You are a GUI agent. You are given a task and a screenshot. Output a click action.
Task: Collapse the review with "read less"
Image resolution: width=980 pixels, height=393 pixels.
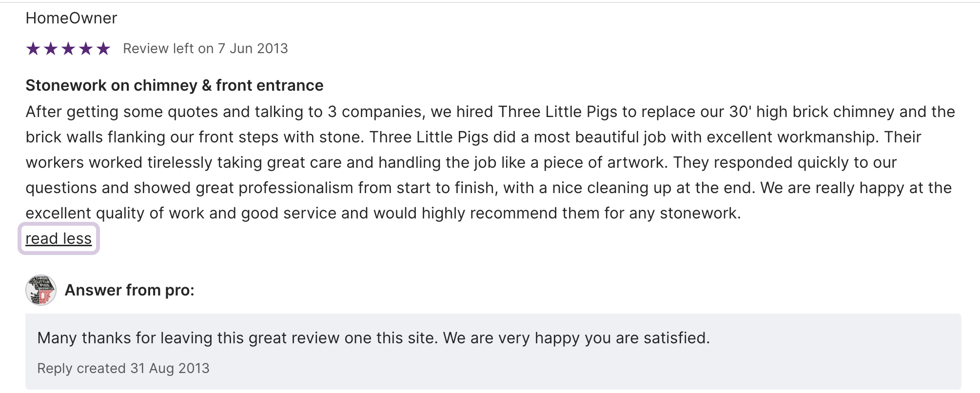(x=59, y=238)
